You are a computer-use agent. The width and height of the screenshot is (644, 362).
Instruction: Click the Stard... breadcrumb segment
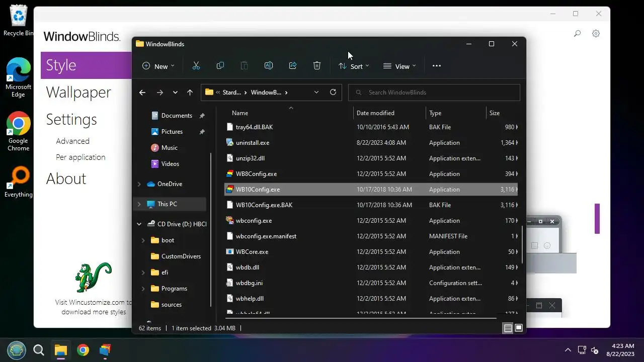[231, 93]
